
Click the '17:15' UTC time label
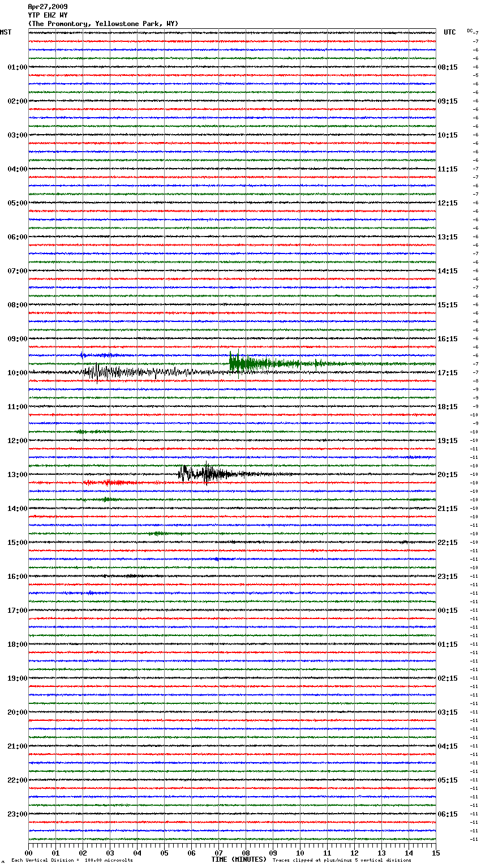pyautogui.click(x=448, y=373)
